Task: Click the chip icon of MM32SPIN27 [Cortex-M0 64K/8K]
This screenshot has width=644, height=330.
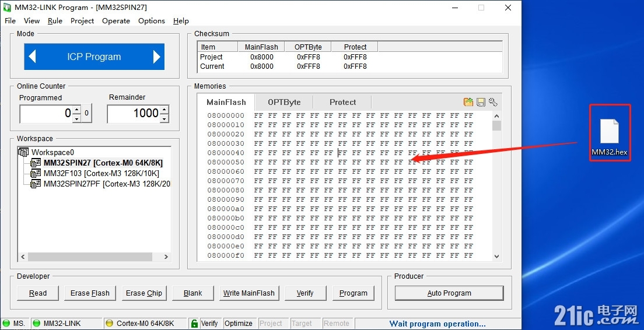Action: 36,163
